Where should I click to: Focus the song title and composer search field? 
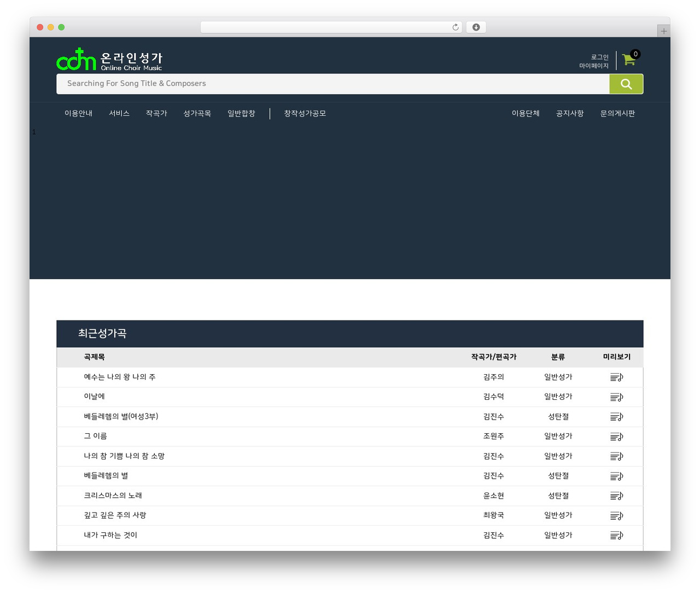(333, 84)
